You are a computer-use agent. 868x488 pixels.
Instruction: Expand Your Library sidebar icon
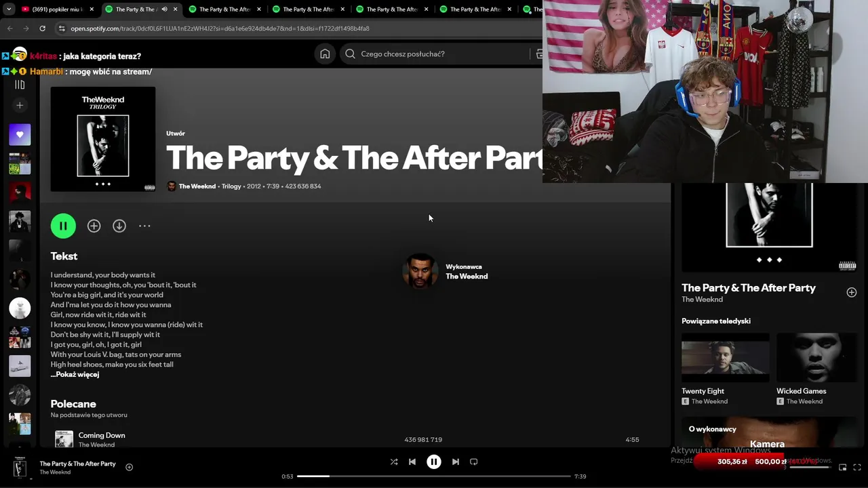[20, 85]
